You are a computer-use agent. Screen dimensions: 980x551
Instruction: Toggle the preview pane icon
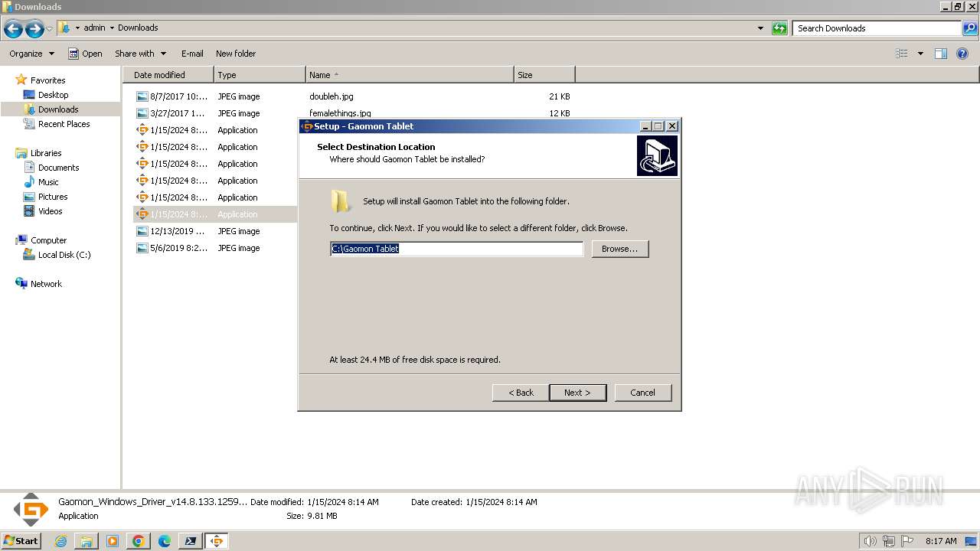tap(941, 54)
